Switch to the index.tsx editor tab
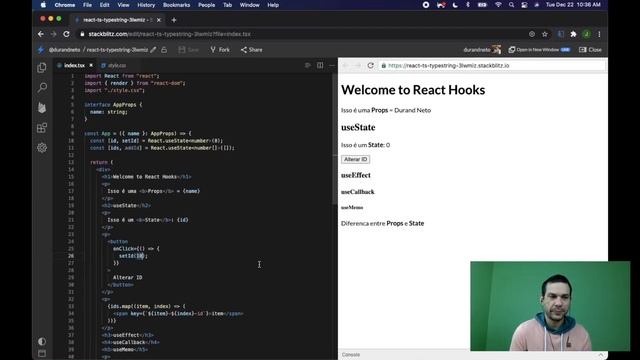 pyautogui.click(x=74, y=65)
